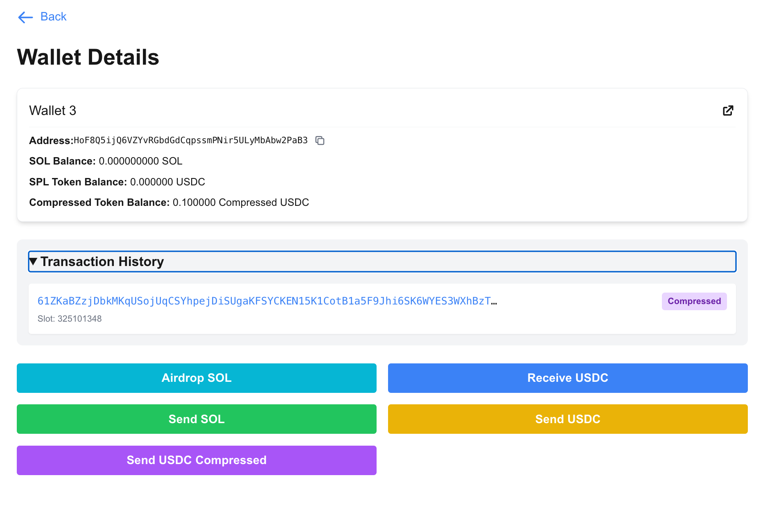Screen dimensions: 763x532
Task: Click the Receive USDC button
Action: (x=567, y=378)
